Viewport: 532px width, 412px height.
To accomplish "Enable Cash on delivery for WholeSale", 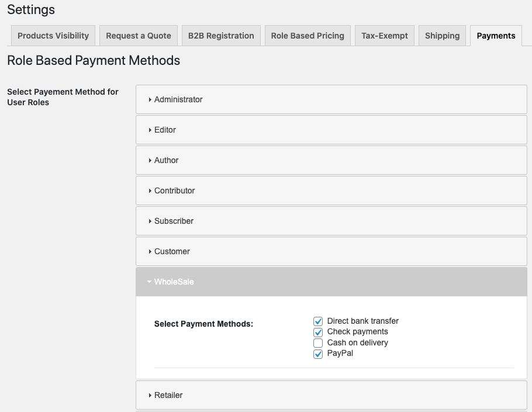I will [x=318, y=343].
